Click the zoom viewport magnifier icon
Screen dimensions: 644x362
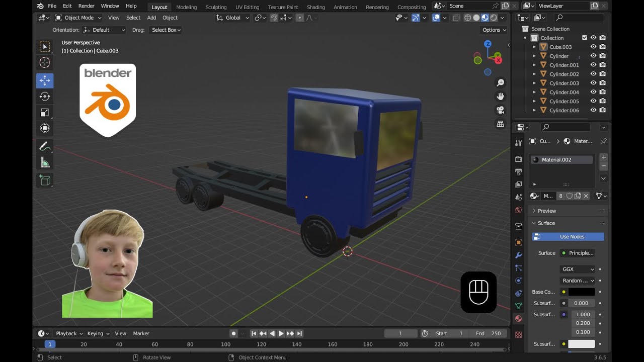tap(500, 82)
